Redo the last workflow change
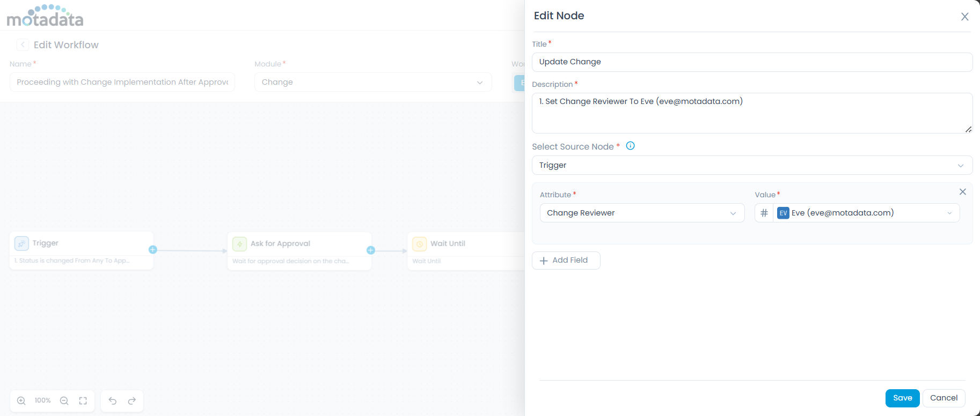This screenshot has height=416, width=980. 132,401
